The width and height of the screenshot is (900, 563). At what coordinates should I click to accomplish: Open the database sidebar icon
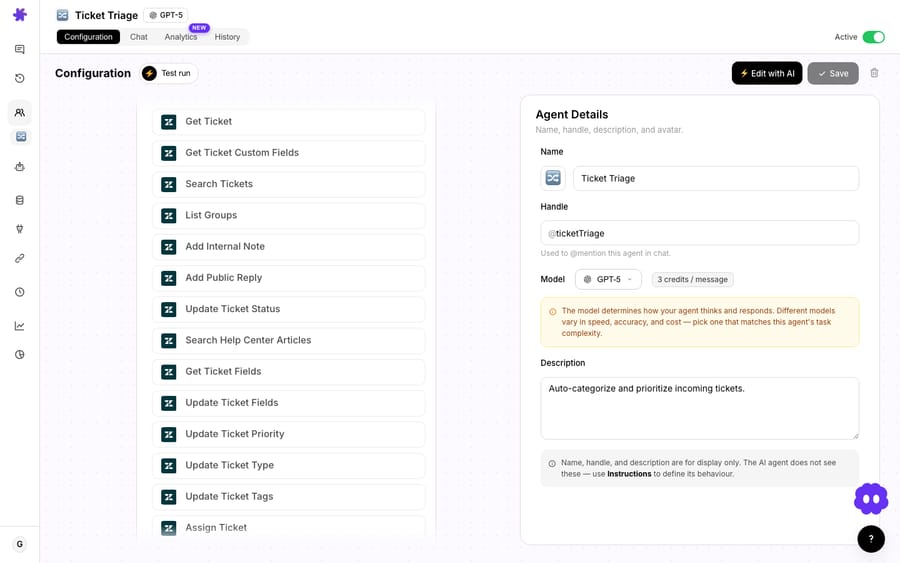(20, 200)
